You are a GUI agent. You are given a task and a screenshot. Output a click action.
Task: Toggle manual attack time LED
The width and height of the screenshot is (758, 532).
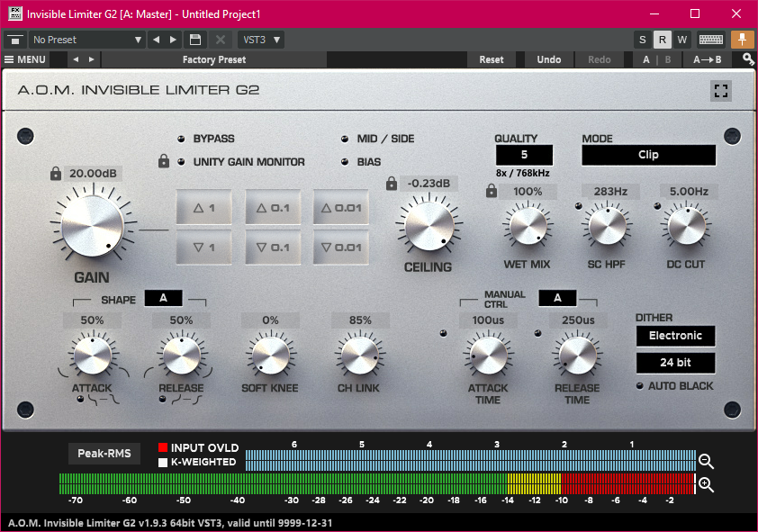point(443,333)
